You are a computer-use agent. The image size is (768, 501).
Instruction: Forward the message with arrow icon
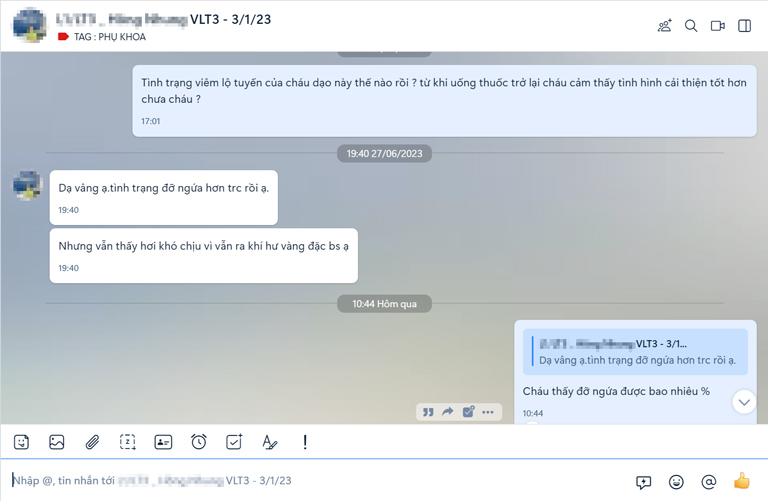point(448,412)
